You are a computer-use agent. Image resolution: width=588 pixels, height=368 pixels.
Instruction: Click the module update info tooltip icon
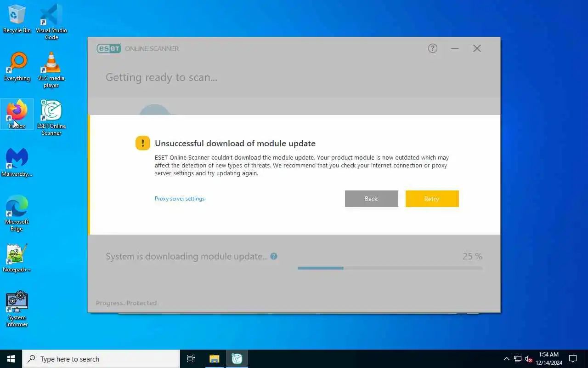click(274, 256)
